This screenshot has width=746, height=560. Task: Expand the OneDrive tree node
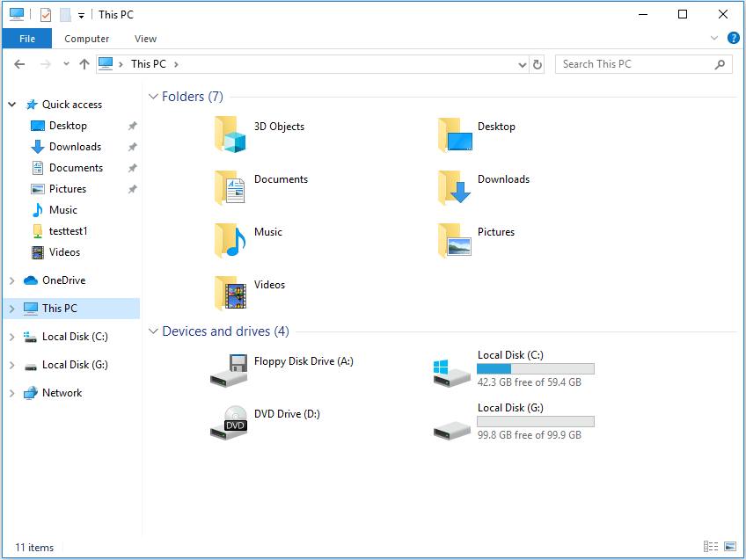12,280
